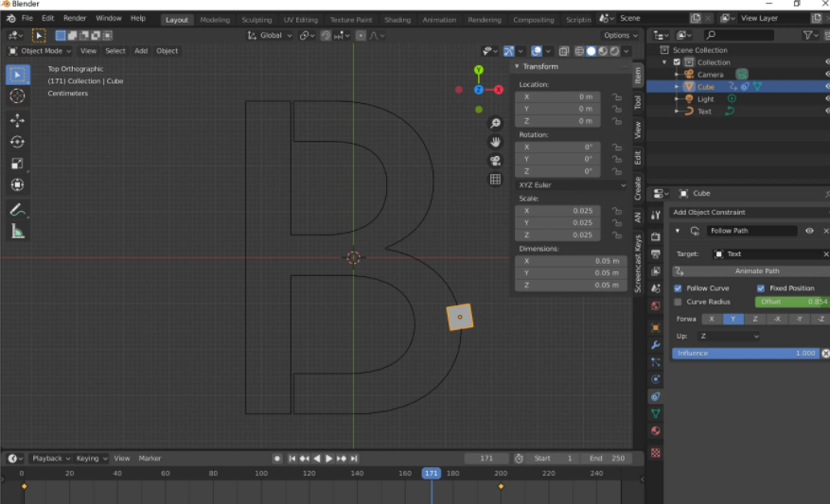Click the Influence slider
830x504 pixels.
click(746, 353)
